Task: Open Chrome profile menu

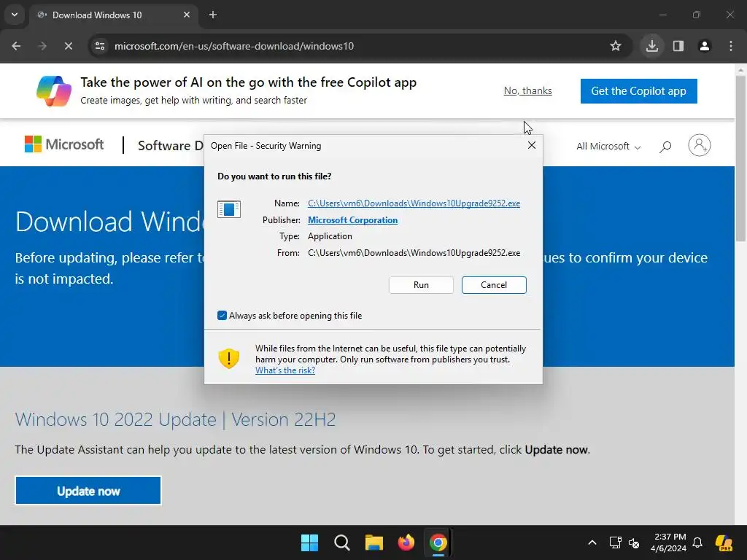Action: 705,46
